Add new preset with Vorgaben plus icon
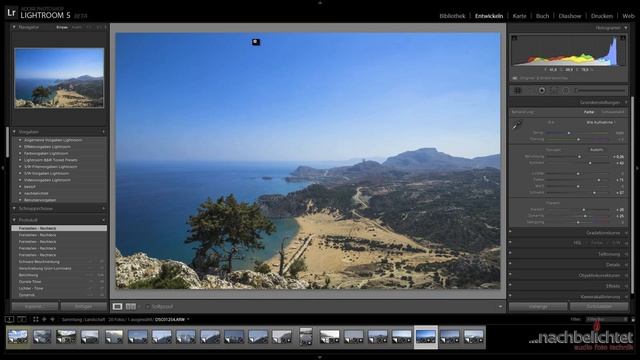The width and height of the screenshot is (640, 360). pyautogui.click(x=103, y=132)
